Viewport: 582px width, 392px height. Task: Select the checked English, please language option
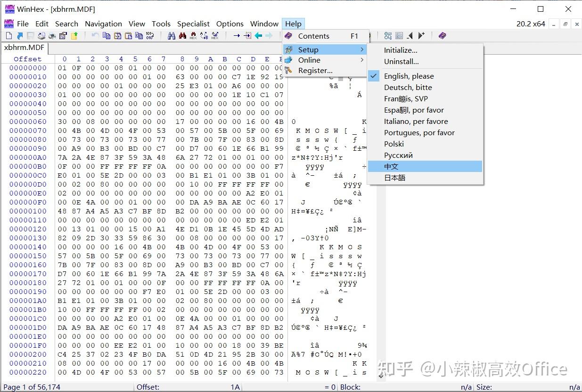426,76
